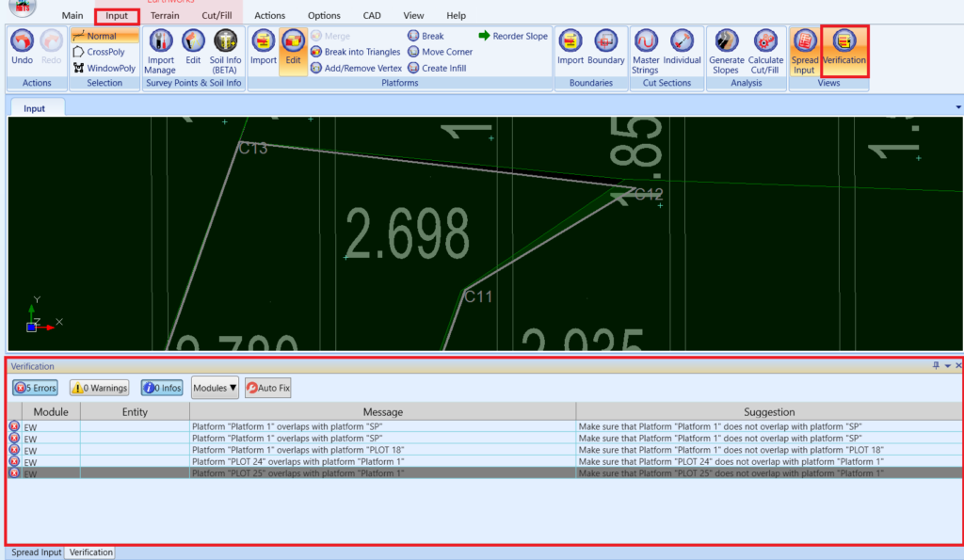
Task: Toggle the Verification view button
Action: pos(844,51)
